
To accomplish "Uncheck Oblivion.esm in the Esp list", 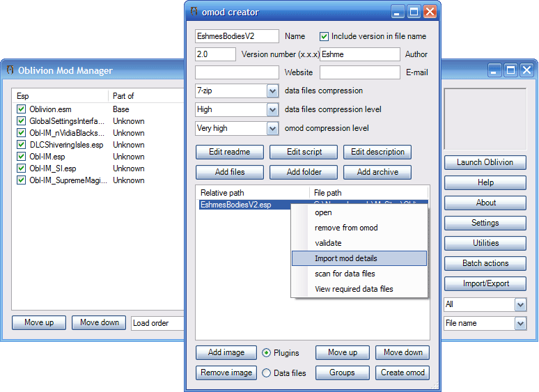I will click(x=21, y=109).
